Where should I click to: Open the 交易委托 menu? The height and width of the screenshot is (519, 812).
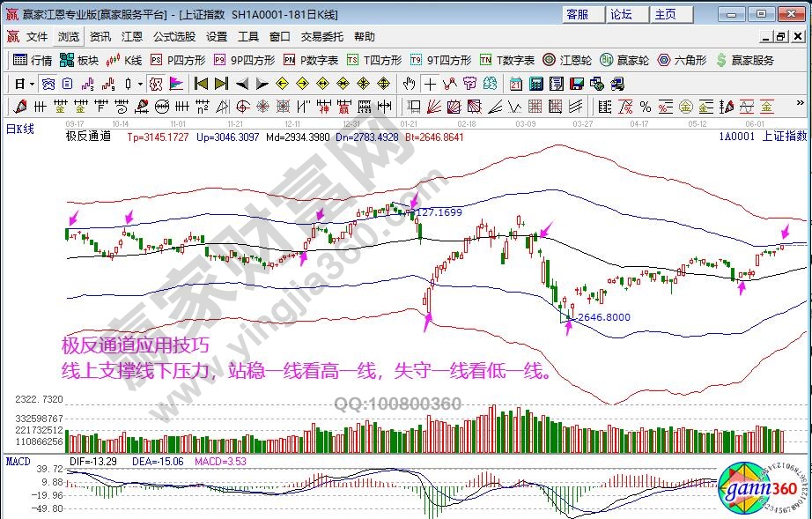coord(321,37)
